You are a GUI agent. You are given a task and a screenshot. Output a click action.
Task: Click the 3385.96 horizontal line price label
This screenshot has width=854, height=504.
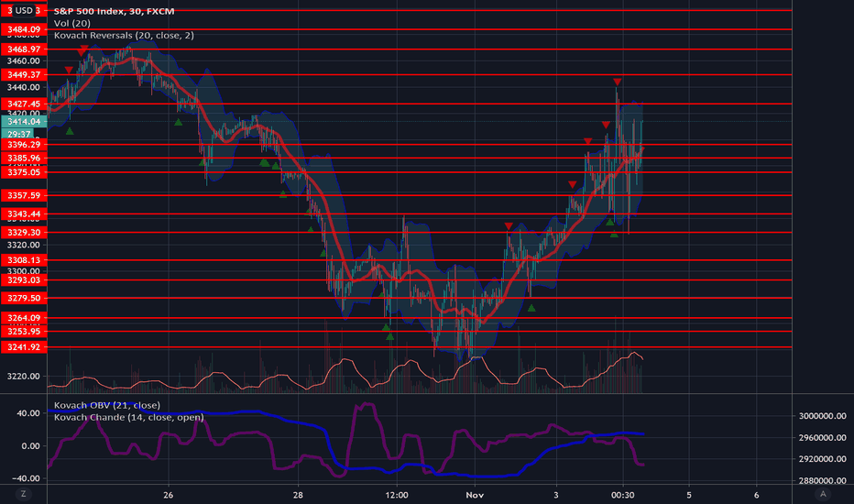click(x=24, y=158)
